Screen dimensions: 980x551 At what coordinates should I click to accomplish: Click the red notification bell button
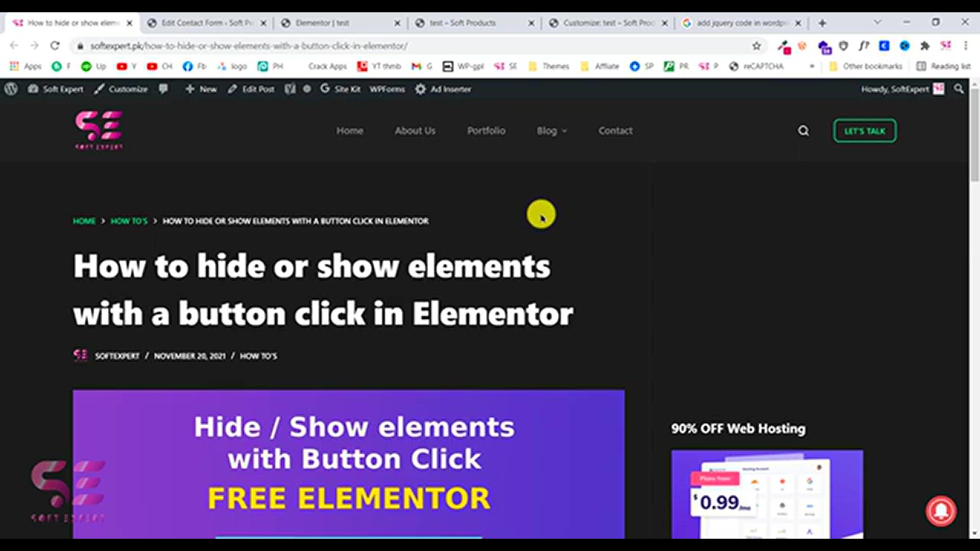pyautogui.click(x=941, y=511)
